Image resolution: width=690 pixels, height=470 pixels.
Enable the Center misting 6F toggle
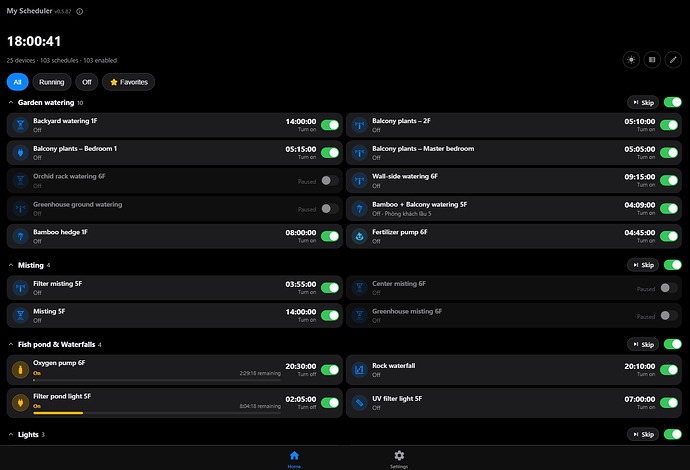pyautogui.click(x=669, y=288)
